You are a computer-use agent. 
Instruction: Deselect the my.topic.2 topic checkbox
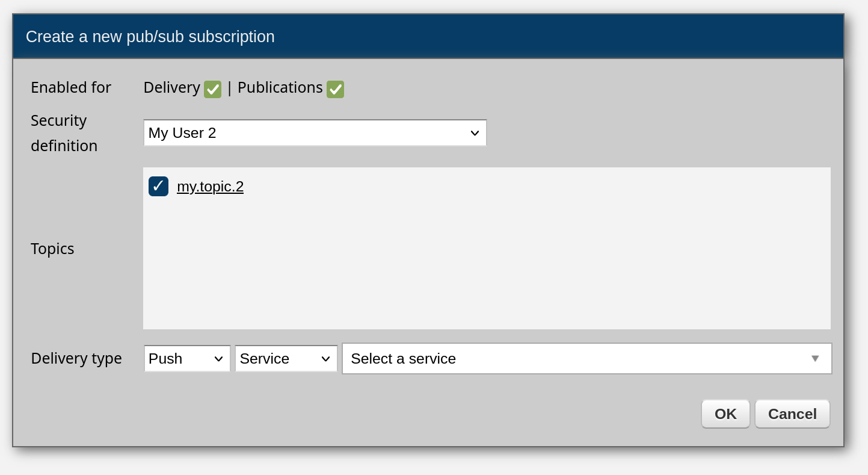(158, 186)
